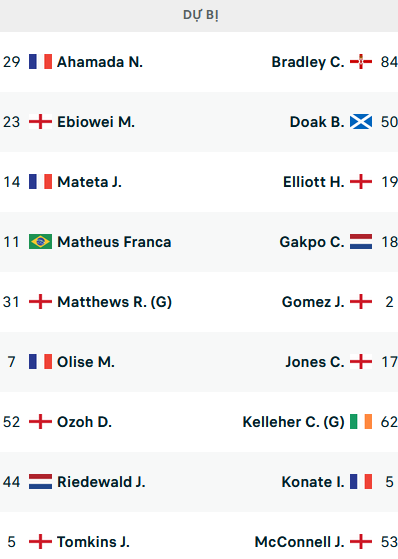Open Tomkins J. player page
Screen dimensions: 398x559
tap(93, 542)
